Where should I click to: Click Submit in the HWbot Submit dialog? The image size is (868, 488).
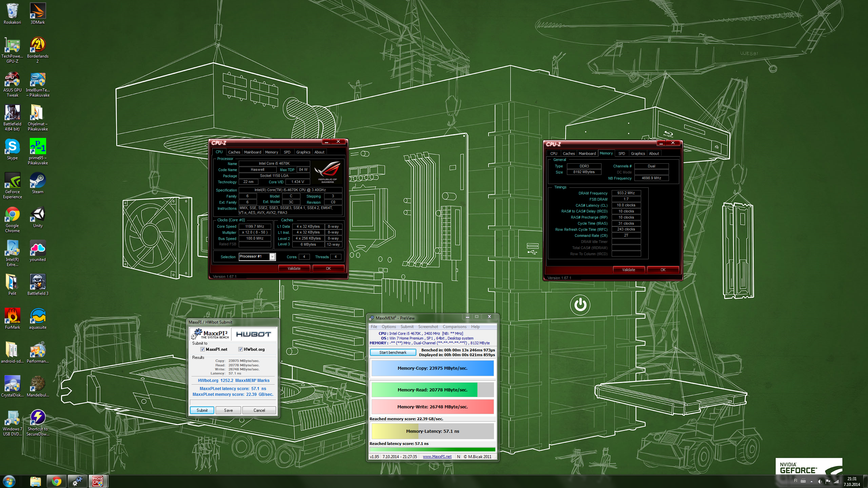pos(202,410)
